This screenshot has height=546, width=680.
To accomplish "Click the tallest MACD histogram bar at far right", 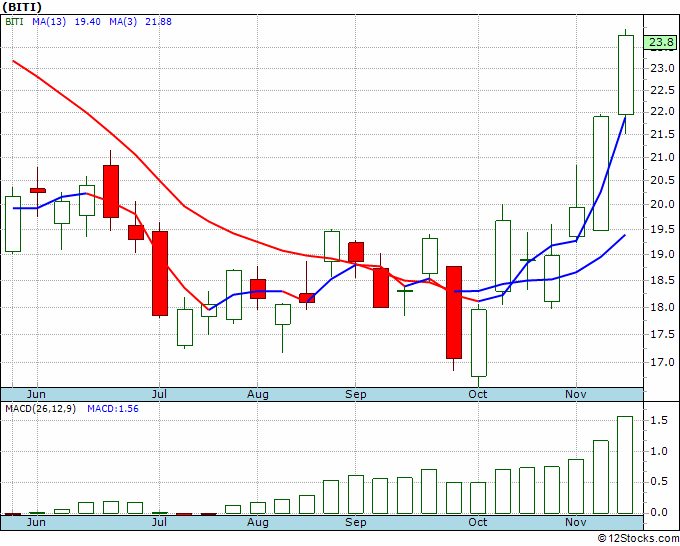I will click(x=625, y=465).
